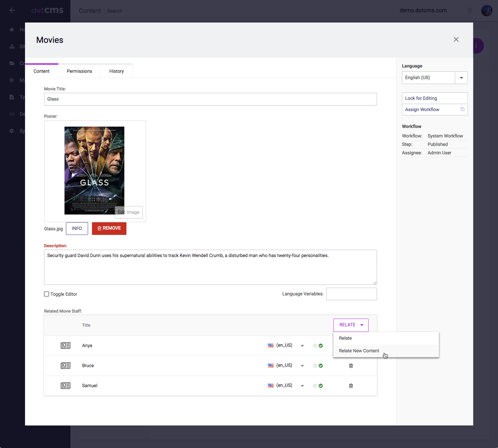Click Lock for Editing
498x448 pixels.
click(421, 98)
